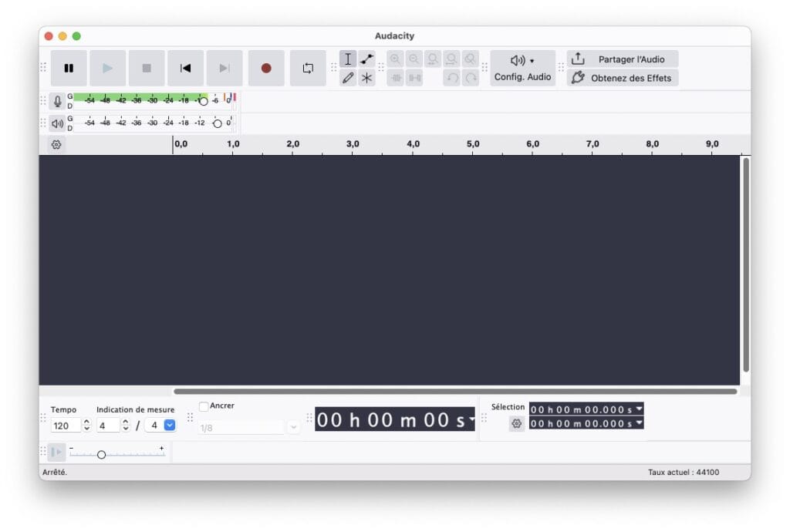Open the Sélection settings gear icon
Screen dimensions: 790x532
(516, 424)
